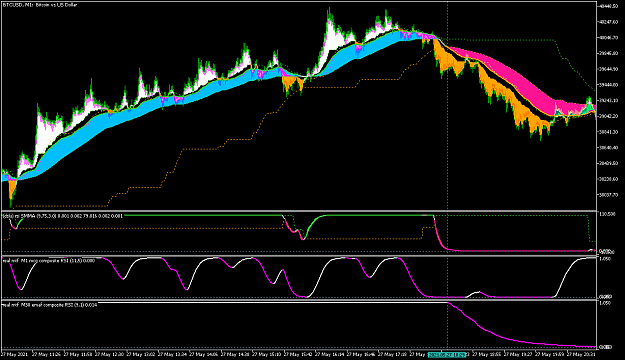Click the 27 May 14:06 time axis label
This screenshot has width=625, height=360.
point(203,354)
